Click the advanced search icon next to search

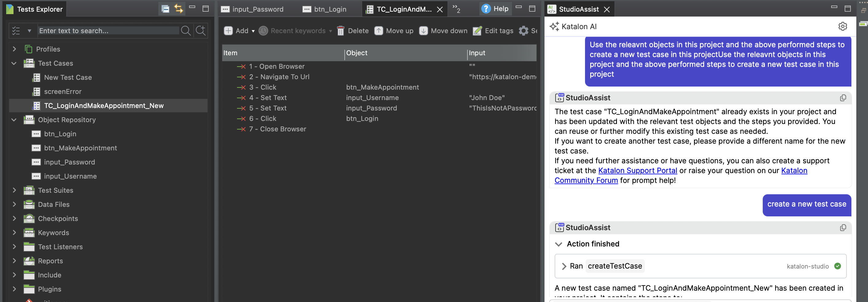[x=200, y=30]
